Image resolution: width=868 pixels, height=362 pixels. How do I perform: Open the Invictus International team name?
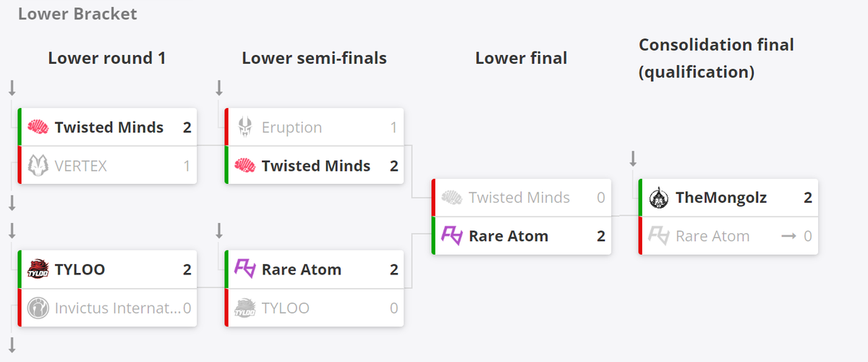click(118, 308)
